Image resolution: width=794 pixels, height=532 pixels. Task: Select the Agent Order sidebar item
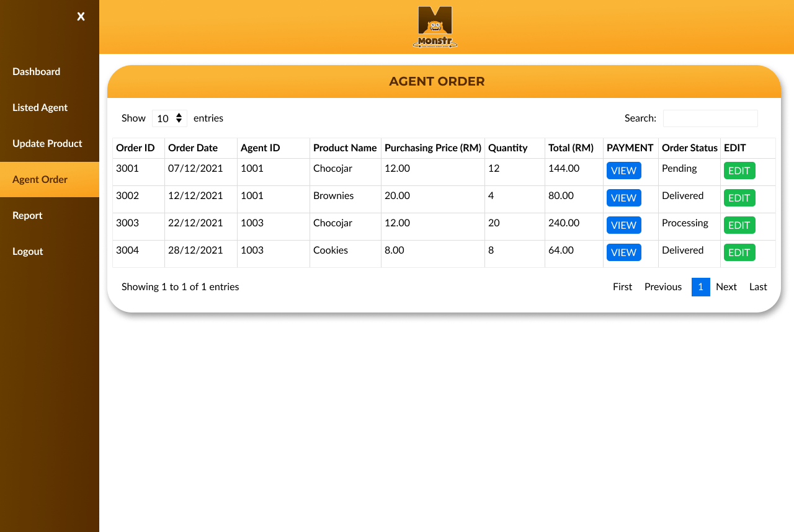[x=40, y=179]
